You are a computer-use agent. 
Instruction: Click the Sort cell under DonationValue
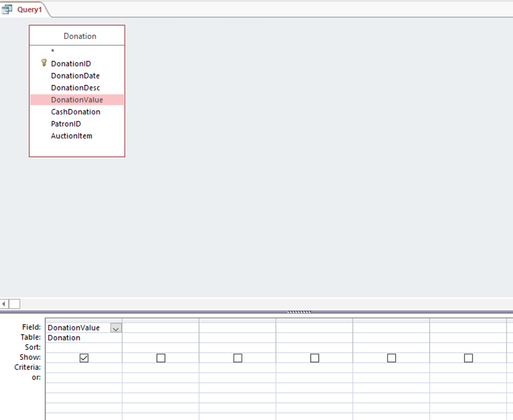coord(84,348)
